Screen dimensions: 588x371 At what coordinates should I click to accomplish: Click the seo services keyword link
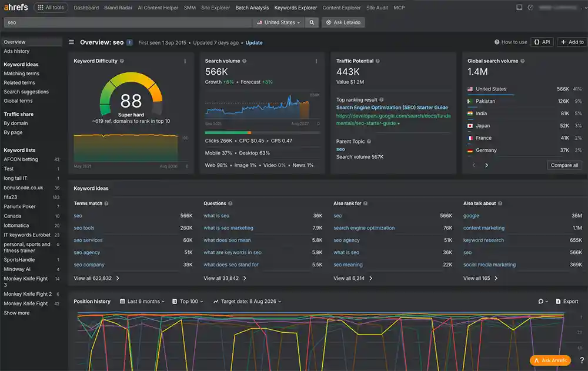(x=88, y=240)
